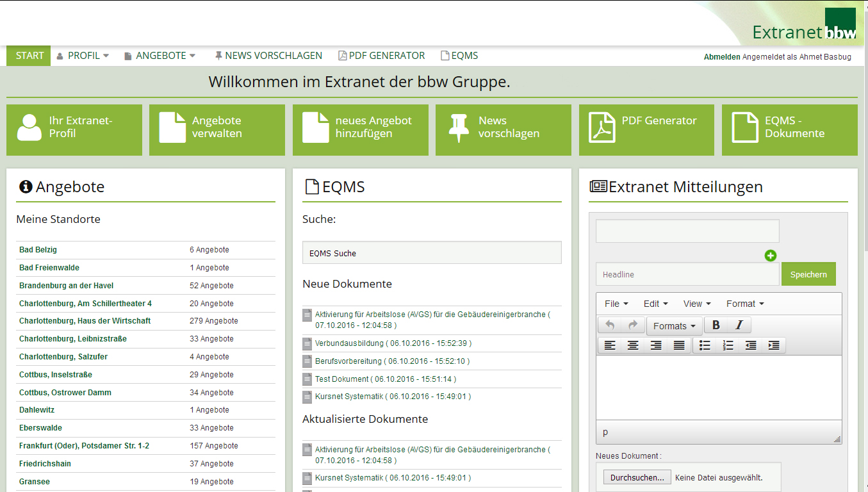Open PDF GENERATOR in the navigation bar
This screenshot has height=492, width=868.
(x=381, y=56)
